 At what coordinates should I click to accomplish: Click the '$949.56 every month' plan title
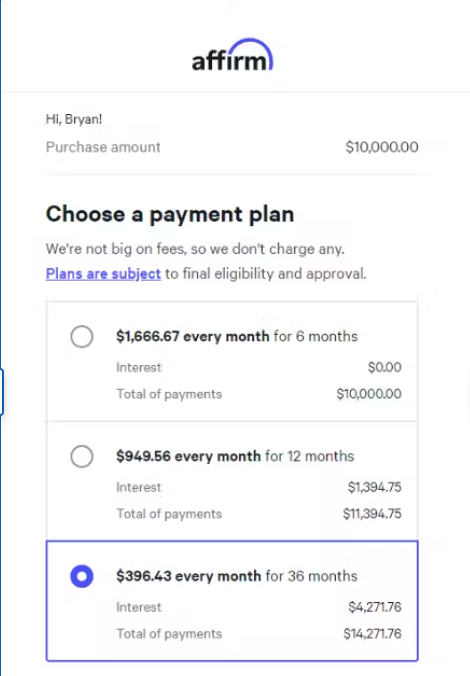(x=188, y=456)
